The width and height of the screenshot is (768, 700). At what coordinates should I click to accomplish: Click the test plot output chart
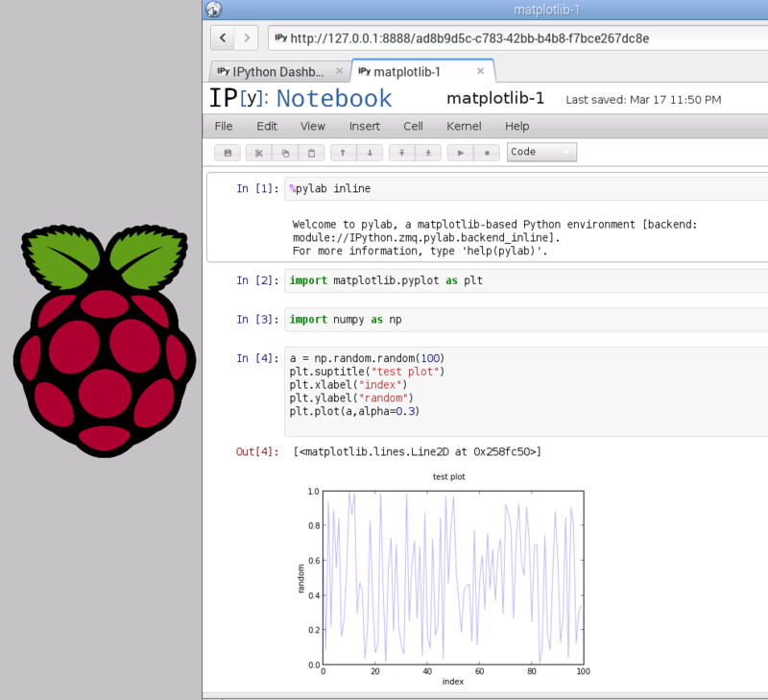[444, 578]
